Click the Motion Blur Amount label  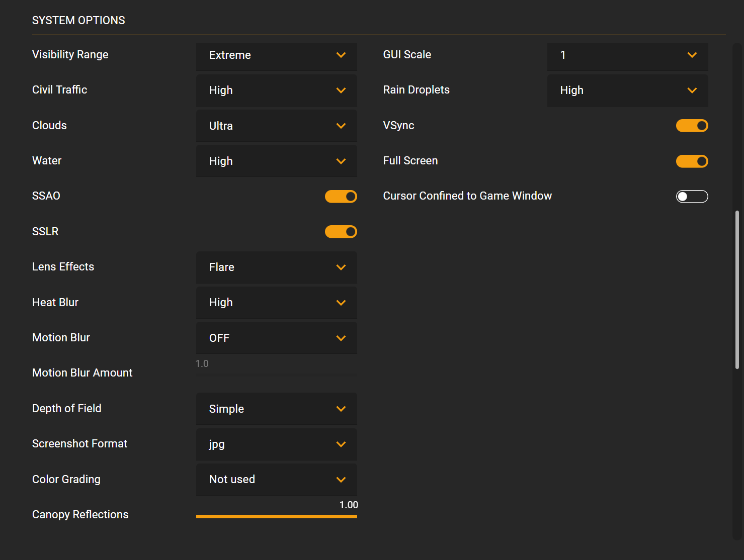(x=82, y=373)
